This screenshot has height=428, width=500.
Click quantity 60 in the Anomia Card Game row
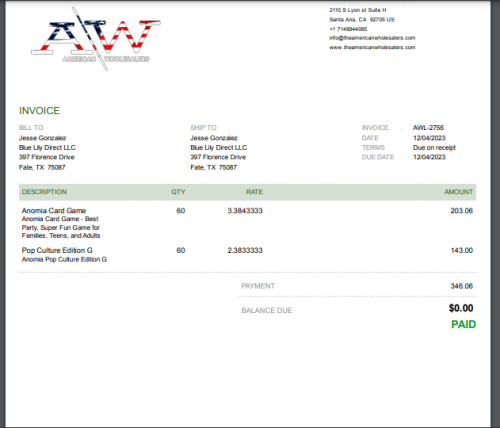click(x=181, y=211)
